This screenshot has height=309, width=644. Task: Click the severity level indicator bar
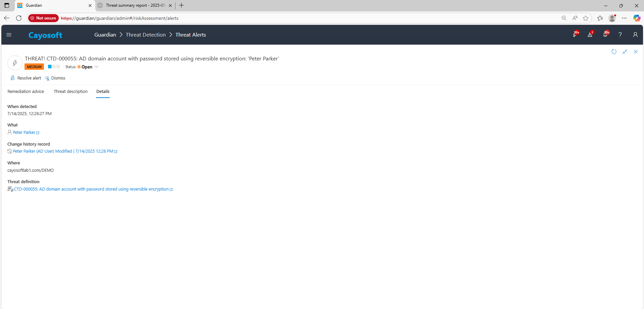54,67
